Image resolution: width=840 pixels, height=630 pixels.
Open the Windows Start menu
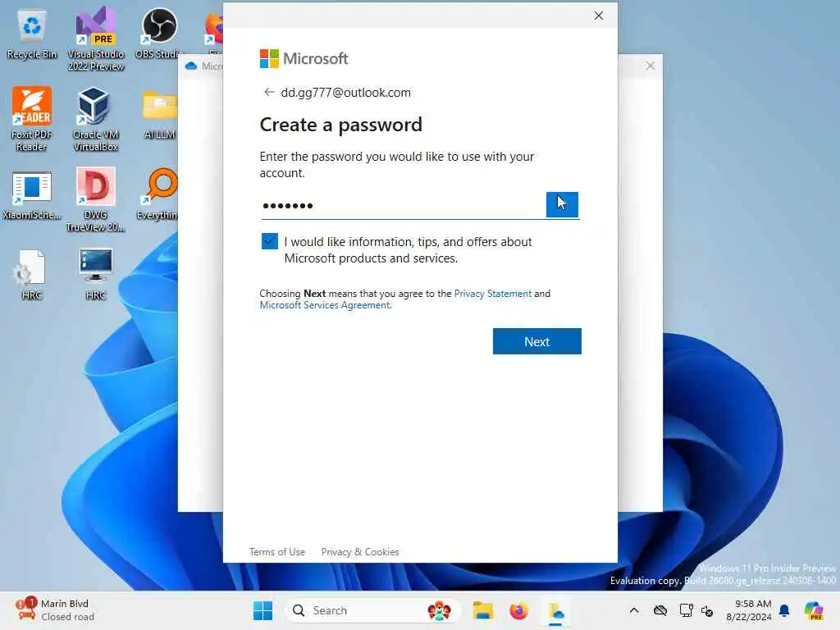pos(262,610)
